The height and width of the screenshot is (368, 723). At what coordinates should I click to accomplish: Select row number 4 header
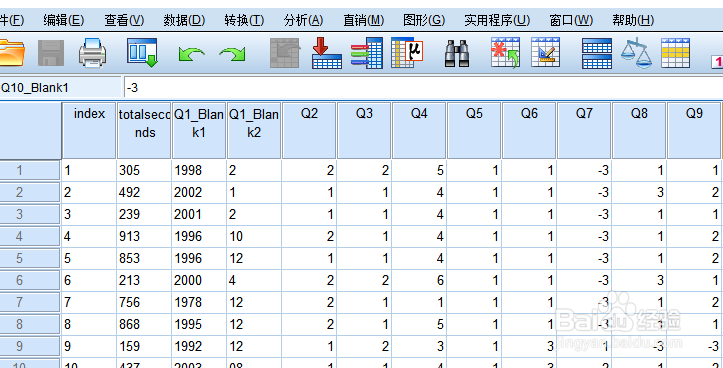(x=30, y=237)
